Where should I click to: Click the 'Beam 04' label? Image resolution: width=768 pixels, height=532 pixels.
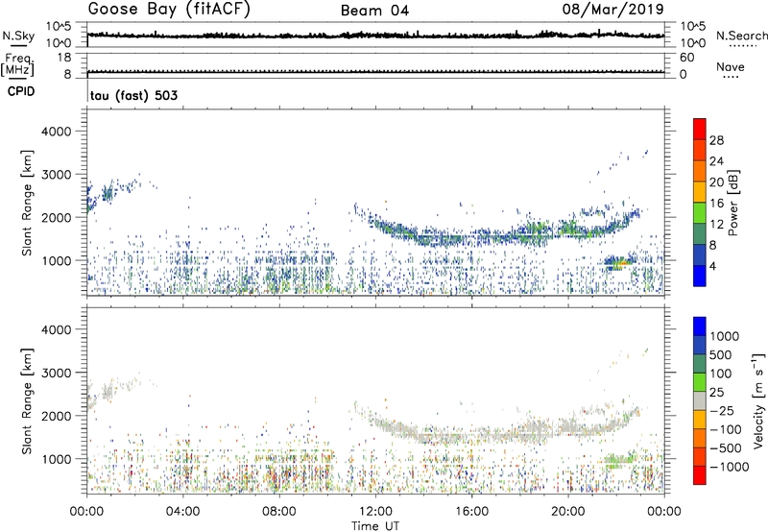pos(374,11)
